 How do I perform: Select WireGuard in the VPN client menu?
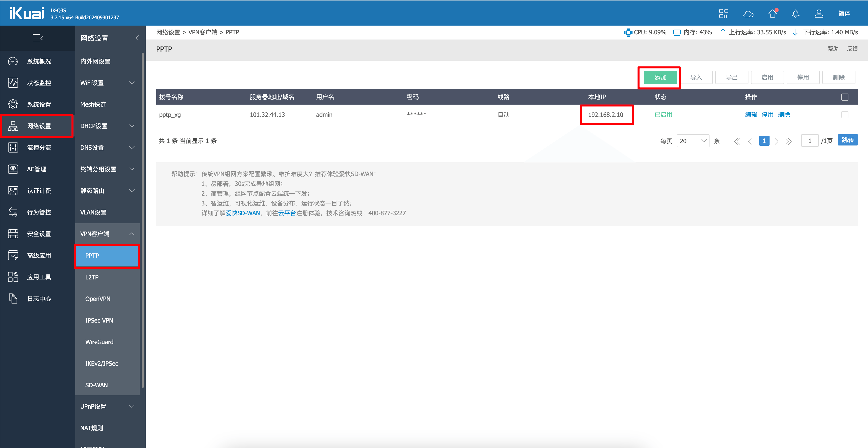tap(99, 342)
